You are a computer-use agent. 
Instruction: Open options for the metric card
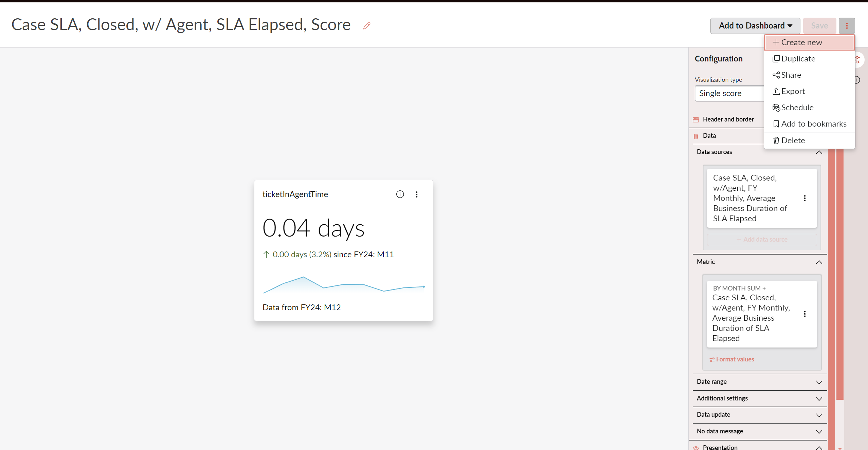[x=804, y=314]
